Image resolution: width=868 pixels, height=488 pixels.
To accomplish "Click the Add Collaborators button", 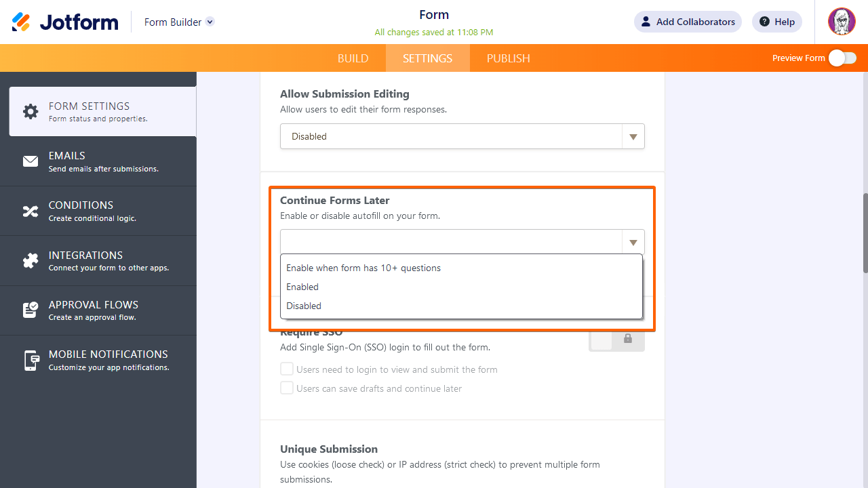I will [688, 22].
